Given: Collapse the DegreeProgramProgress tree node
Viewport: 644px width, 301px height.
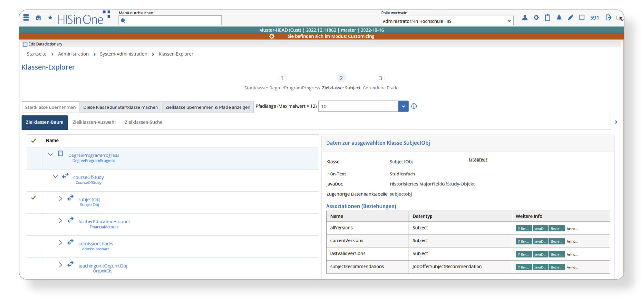Looking at the screenshot, I should [x=50, y=154].
